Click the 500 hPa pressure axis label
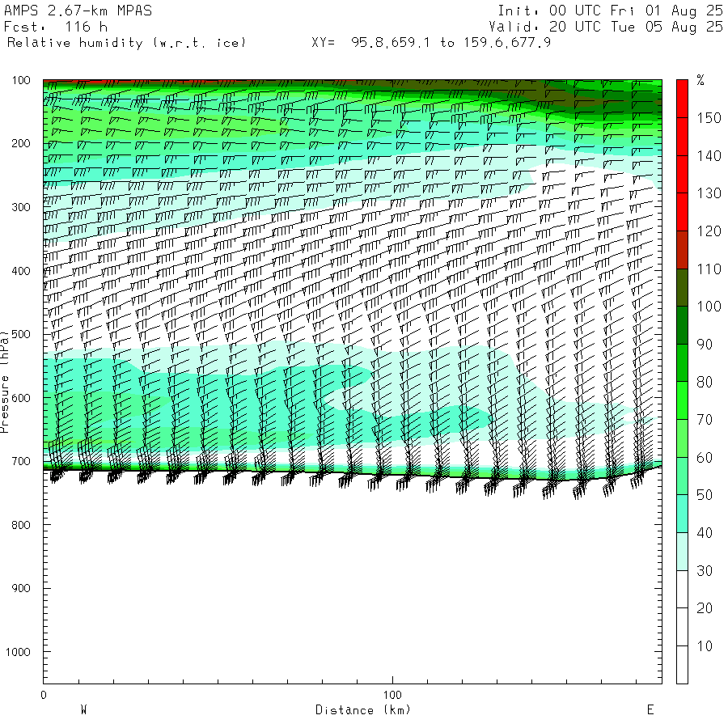The width and height of the screenshot is (728, 728). tap(21, 334)
